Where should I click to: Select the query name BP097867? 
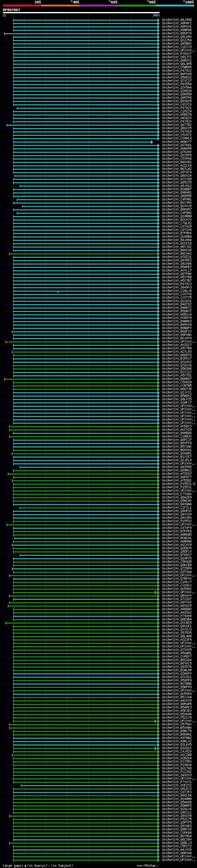tap(11, 10)
